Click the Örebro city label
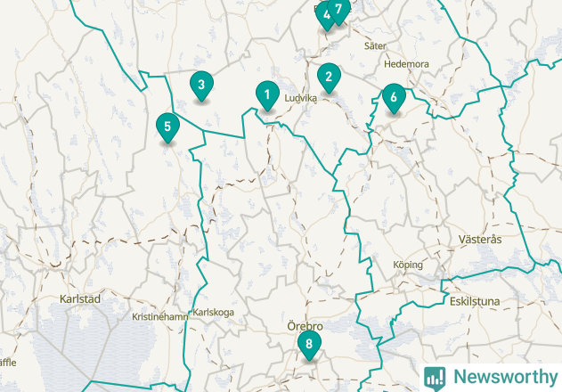 (305, 326)
